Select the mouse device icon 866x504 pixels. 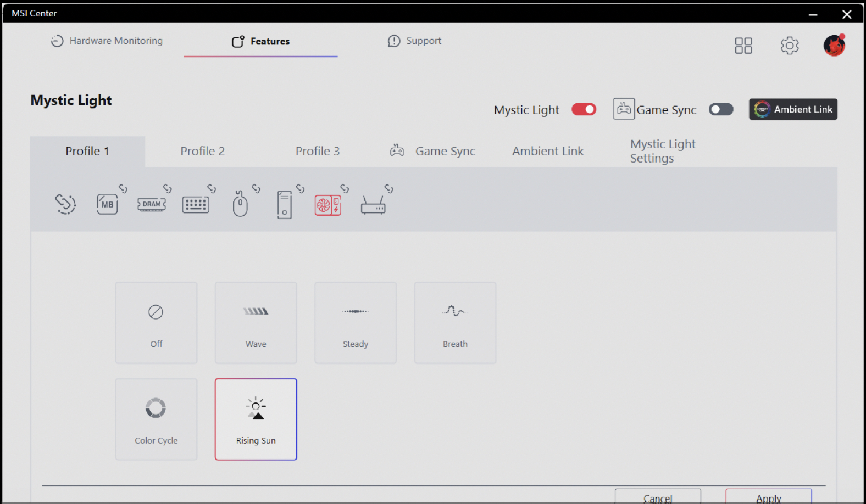(x=240, y=204)
